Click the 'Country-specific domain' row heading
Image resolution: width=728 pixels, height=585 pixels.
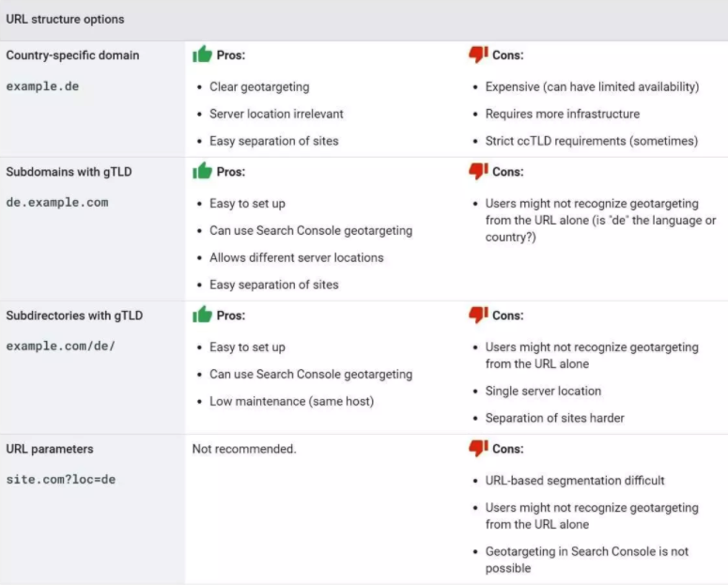(x=72, y=55)
